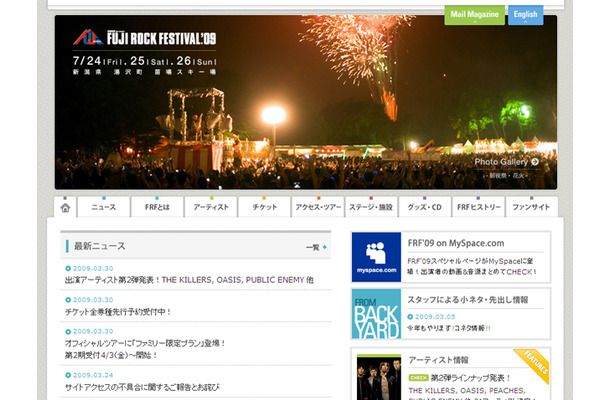The image size is (610, 400).
Task: Open the artist band photo thumbnail
Action: click(x=379, y=377)
